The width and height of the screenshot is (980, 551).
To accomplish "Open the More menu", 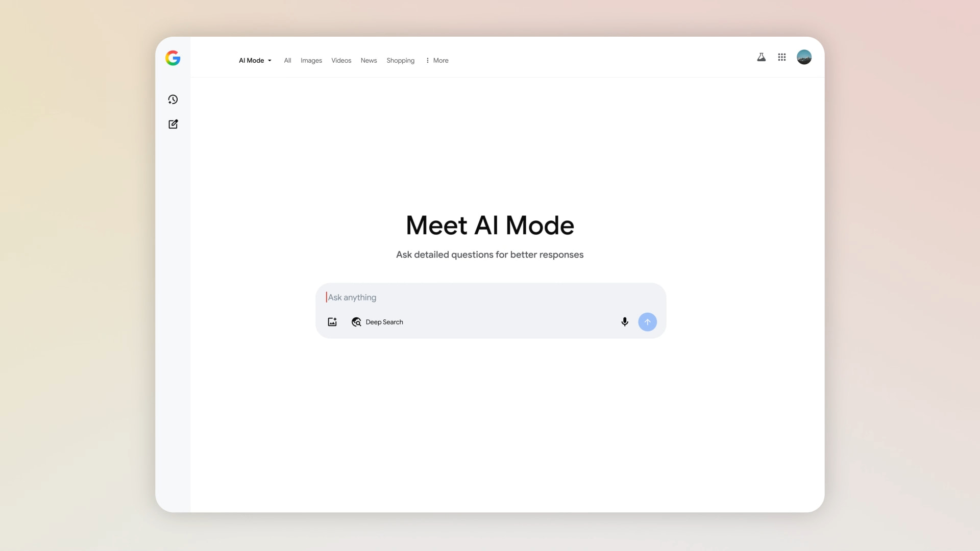I will (437, 60).
